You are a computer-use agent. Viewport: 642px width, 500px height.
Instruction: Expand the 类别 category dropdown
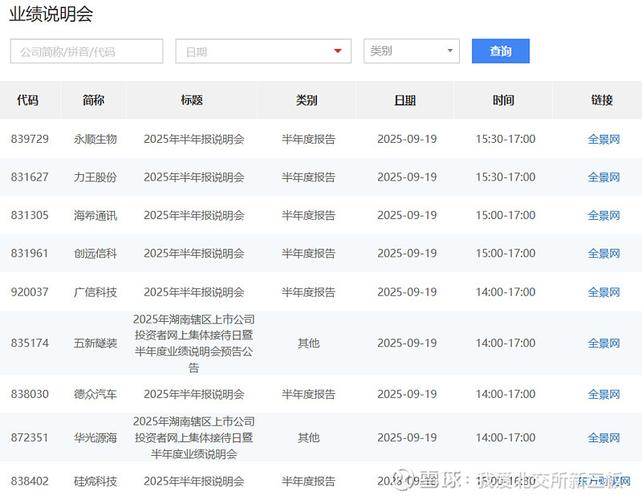pos(411,51)
